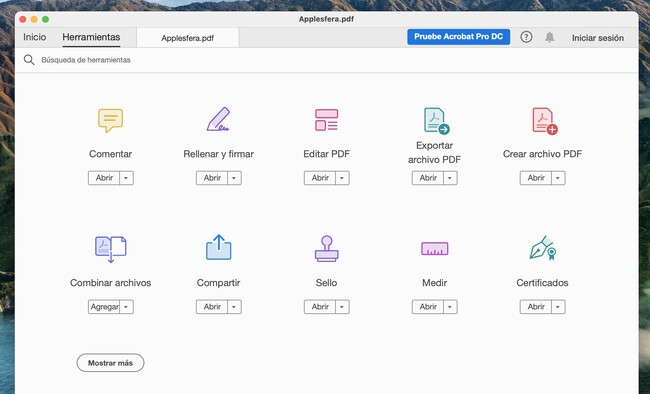The width and height of the screenshot is (650, 394).
Task: Click the Comentar speech bubble icon
Action: (x=110, y=120)
